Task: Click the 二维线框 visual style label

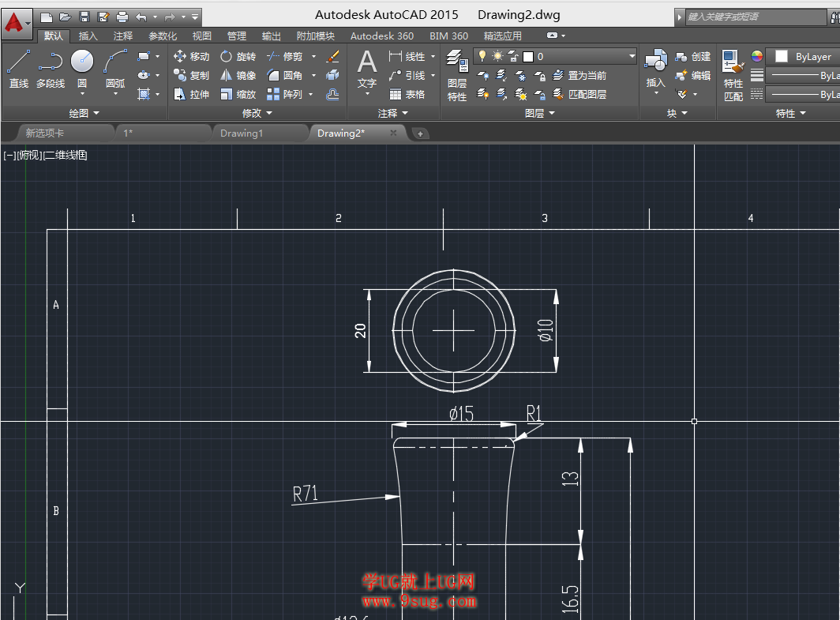Action: (x=66, y=156)
